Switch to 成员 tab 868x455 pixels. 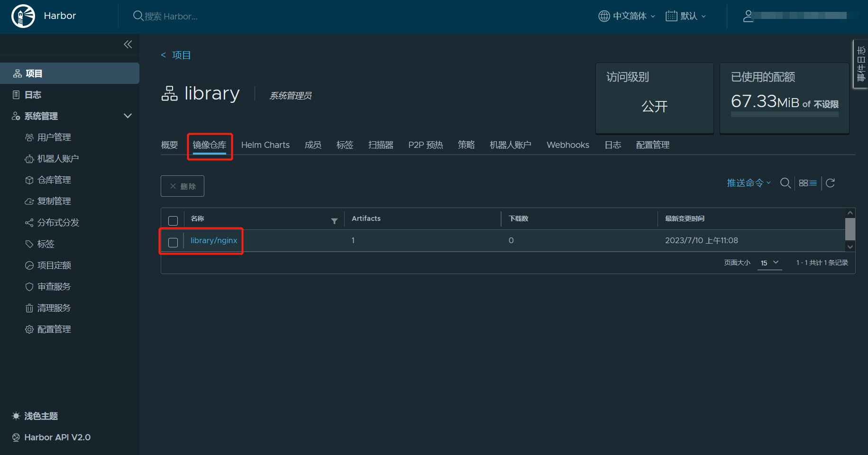(x=313, y=145)
